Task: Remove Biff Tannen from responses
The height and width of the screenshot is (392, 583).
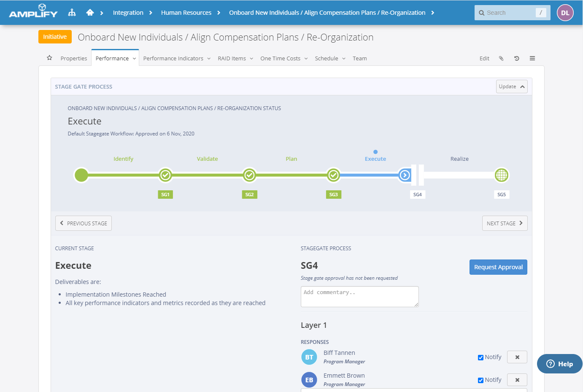Action: 517,357
